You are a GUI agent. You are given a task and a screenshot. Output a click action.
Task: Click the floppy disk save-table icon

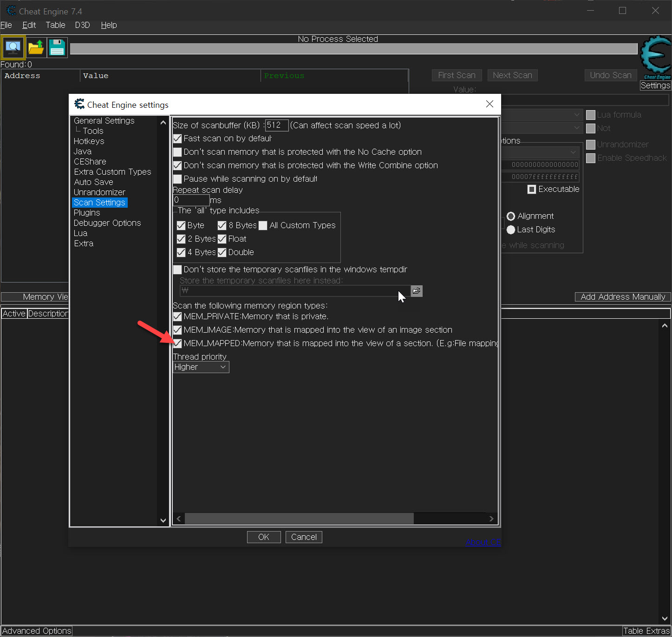pyautogui.click(x=57, y=47)
